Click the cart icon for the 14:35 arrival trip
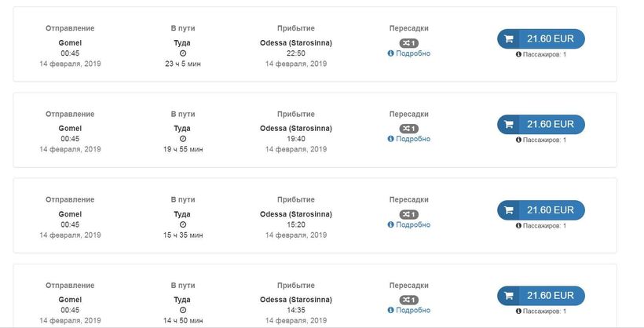644x328 pixels. pyautogui.click(x=509, y=296)
